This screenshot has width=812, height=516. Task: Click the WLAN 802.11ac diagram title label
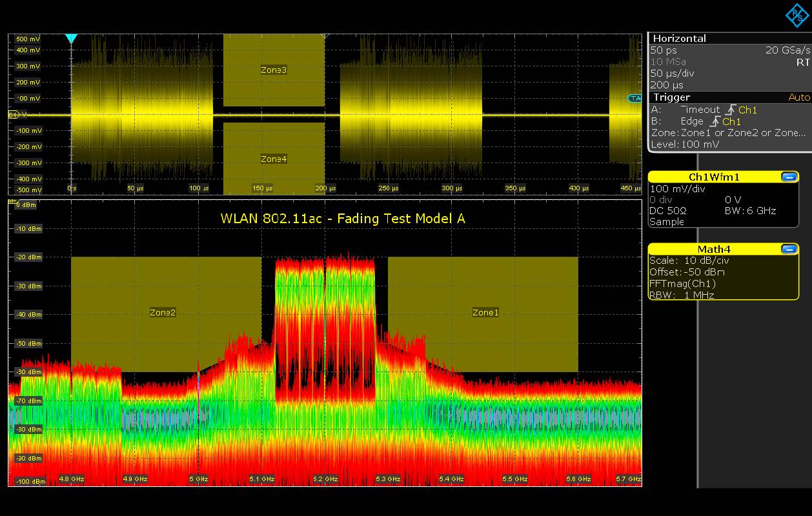point(343,219)
